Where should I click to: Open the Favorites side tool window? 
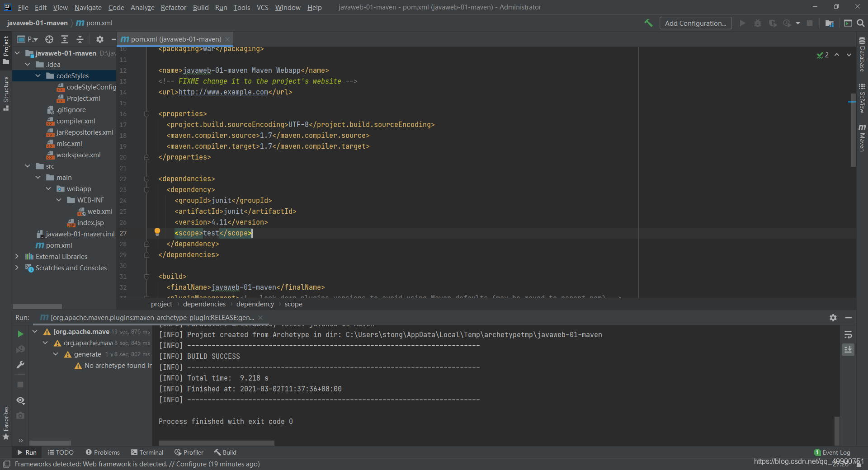6,423
